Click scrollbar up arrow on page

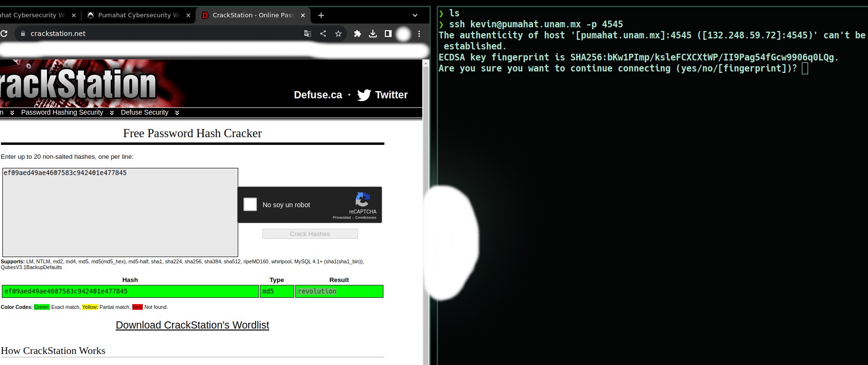pyautogui.click(x=426, y=63)
